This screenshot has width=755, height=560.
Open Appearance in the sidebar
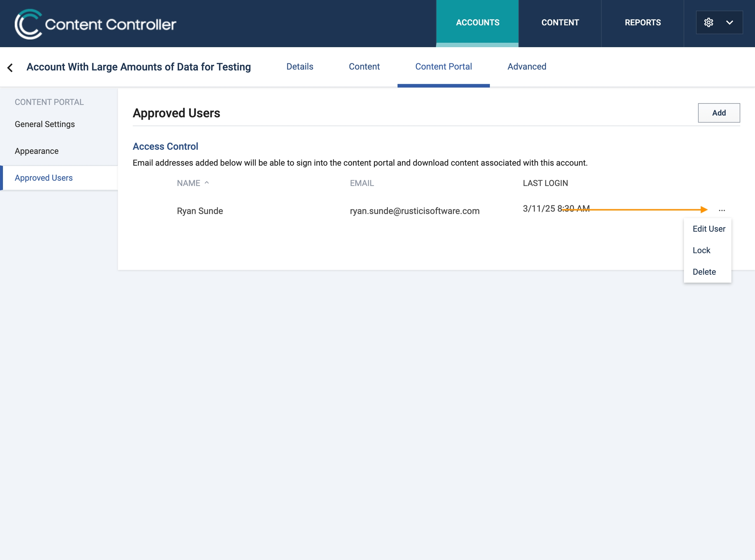tap(37, 151)
